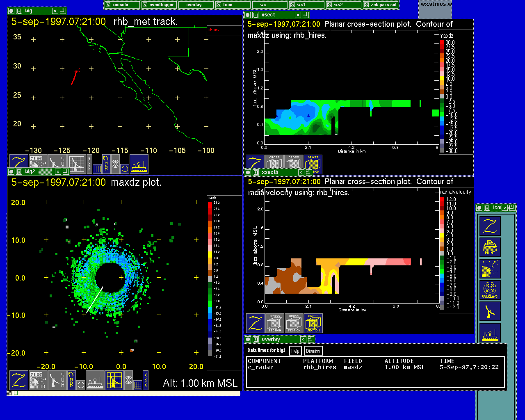Open the window menu on overlay title bar
Image resolution: width=525 pixels, height=420 pixels.
[x=256, y=339]
